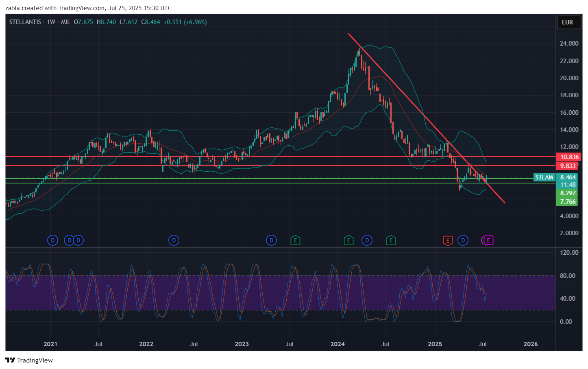Click the +0.551 (+6.96%) change text
The image size is (588, 369).
pyautogui.click(x=185, y=22)
